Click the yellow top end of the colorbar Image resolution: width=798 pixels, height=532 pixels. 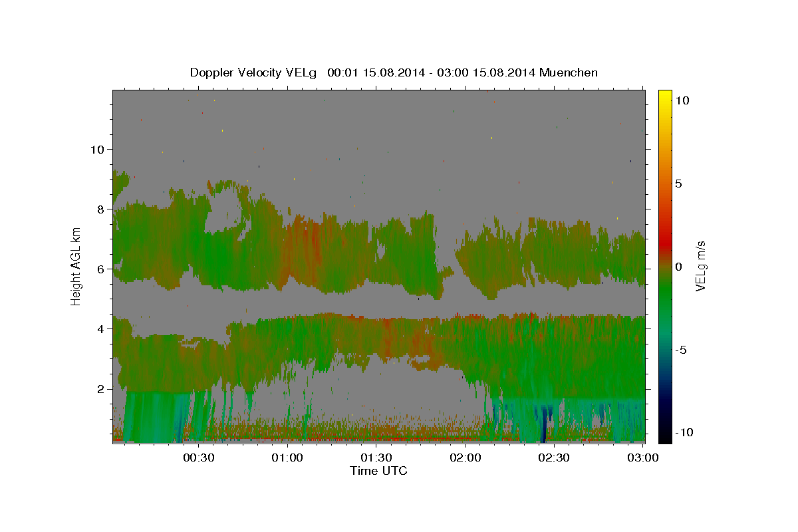665,94
